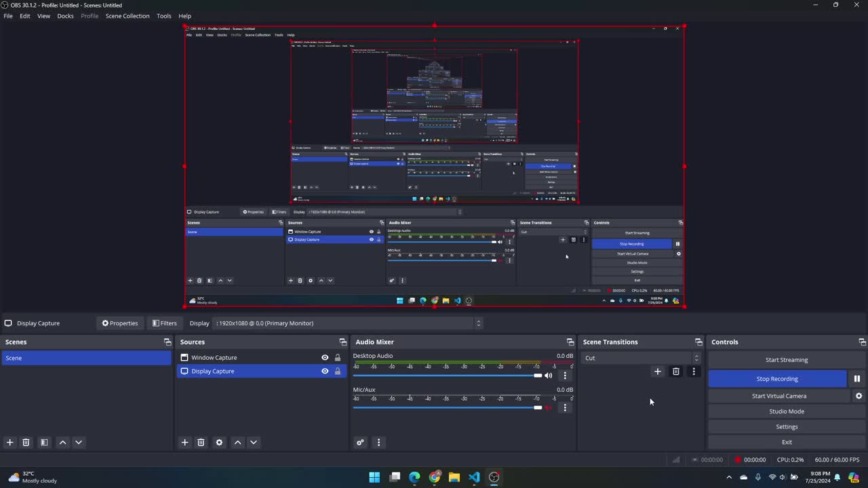Open the Display monitor dropdown
This screenshot has width=868, height=488.
click(x=347, y=323)
